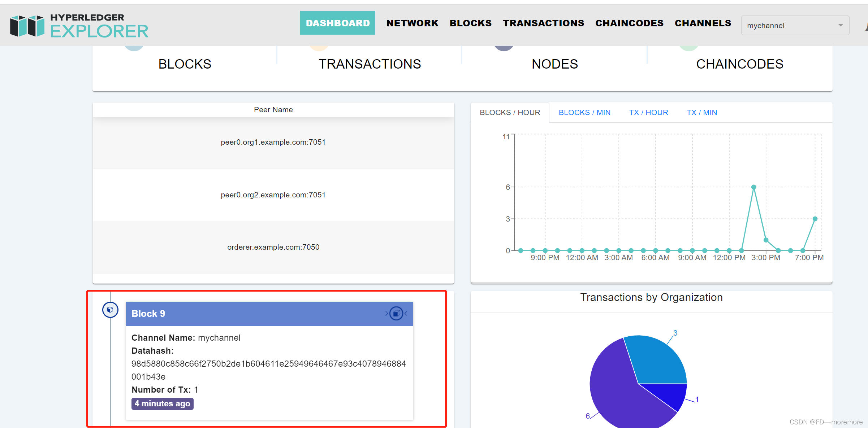Select the TX / MIN chart tab
Image resolution: width=868 pixels, height=428 pixels.
[x=701, y=113]
